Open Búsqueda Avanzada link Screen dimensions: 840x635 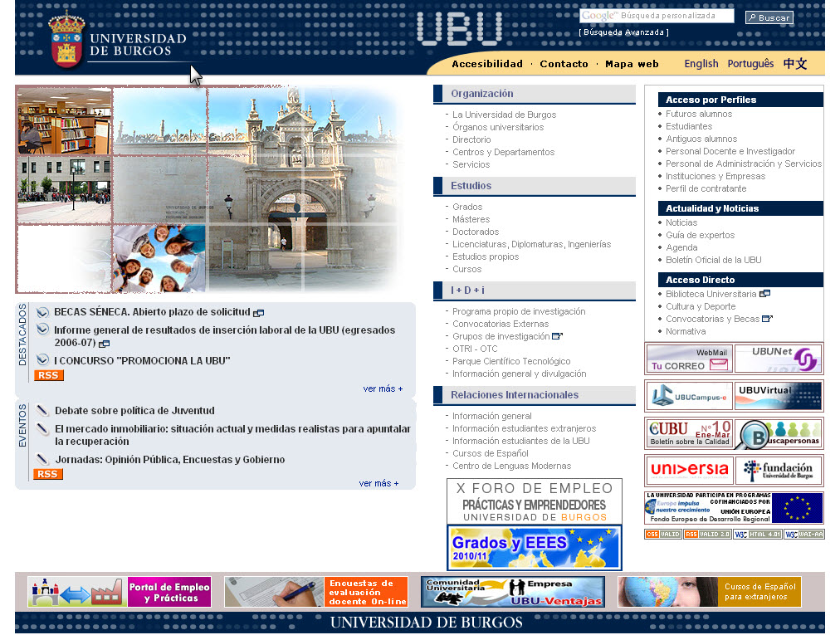coord(623,32)
